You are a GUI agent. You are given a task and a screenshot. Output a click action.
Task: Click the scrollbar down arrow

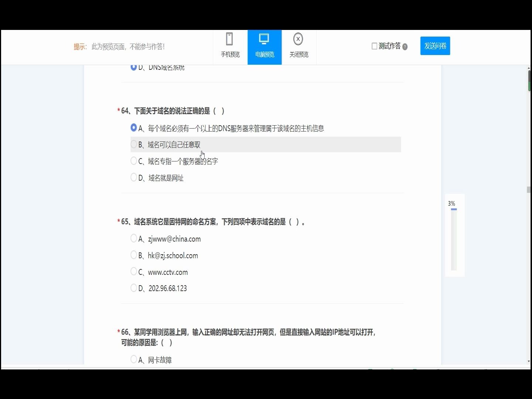click(529, 362)
